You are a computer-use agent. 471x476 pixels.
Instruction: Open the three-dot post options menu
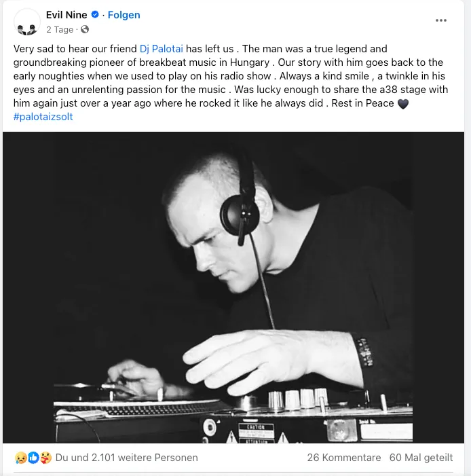point(440,20)
